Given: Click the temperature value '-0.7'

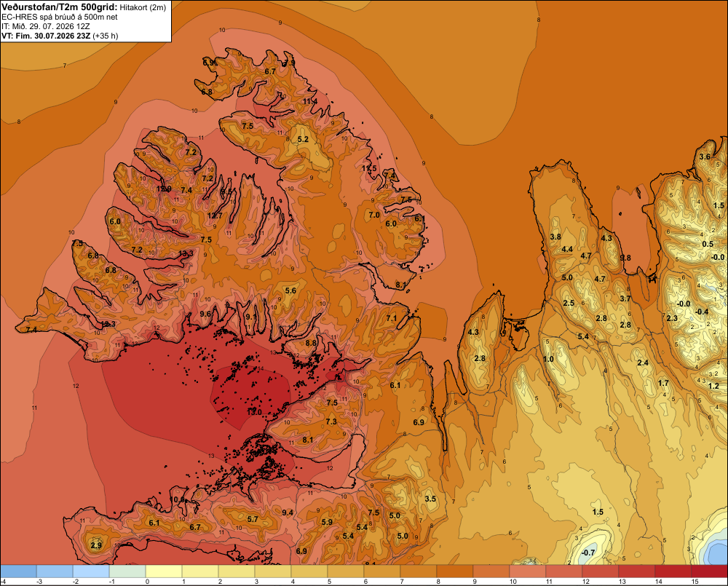Looking at the screenshot, I should click(x=587, y=553).
